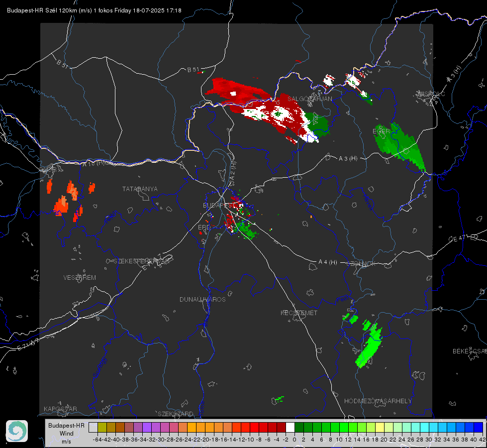Click the swirl logo icon beside the legend

click(17, 431)
